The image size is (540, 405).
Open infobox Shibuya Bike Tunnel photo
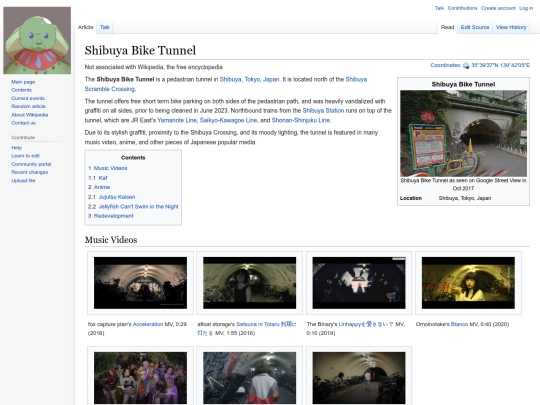tap(463, 133)
